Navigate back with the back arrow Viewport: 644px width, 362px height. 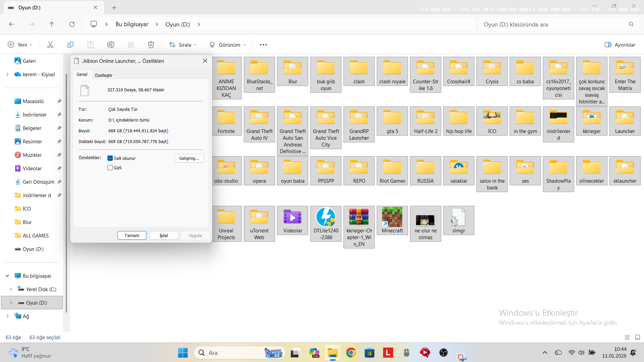coord(11,24)
